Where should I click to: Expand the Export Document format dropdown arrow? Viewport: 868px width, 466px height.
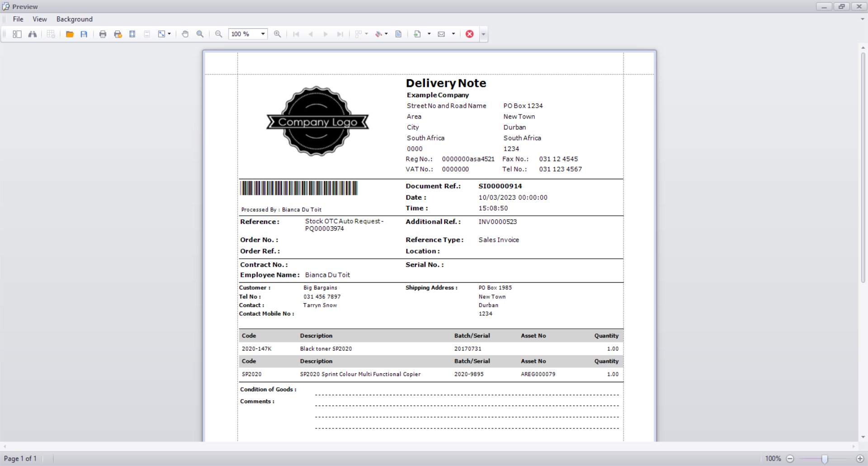pyautogui.click(x=429, y=34)
